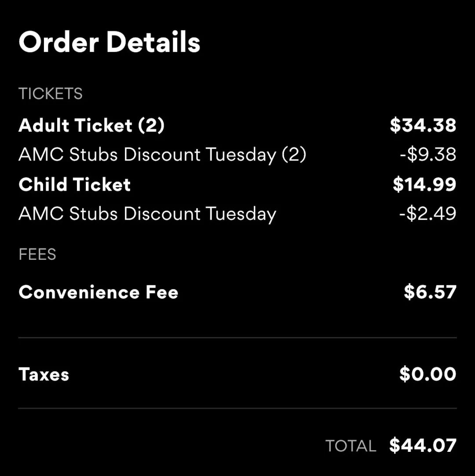Select the -$9.38 discount amount
Viewport: 475px width, 476px height.
coord(428,154)
